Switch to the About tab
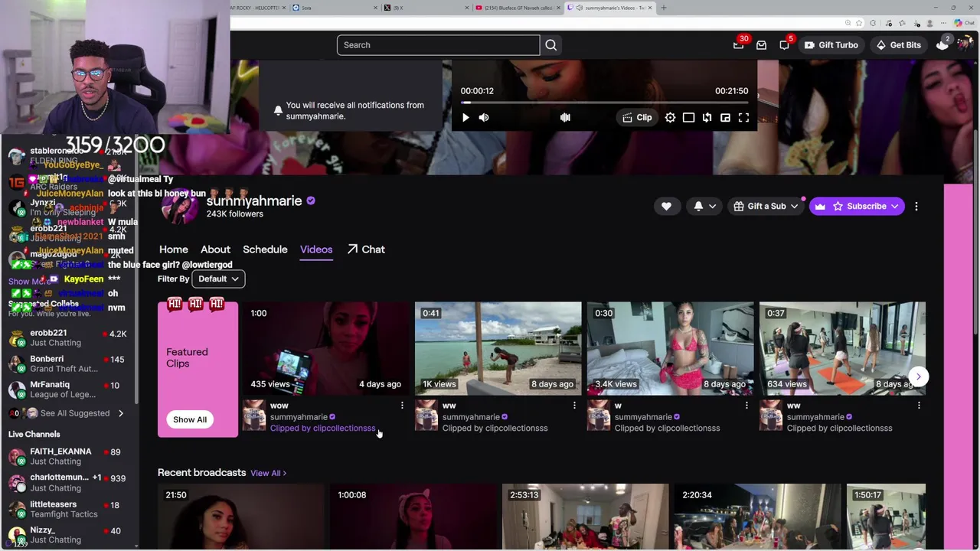 (215, 249)
